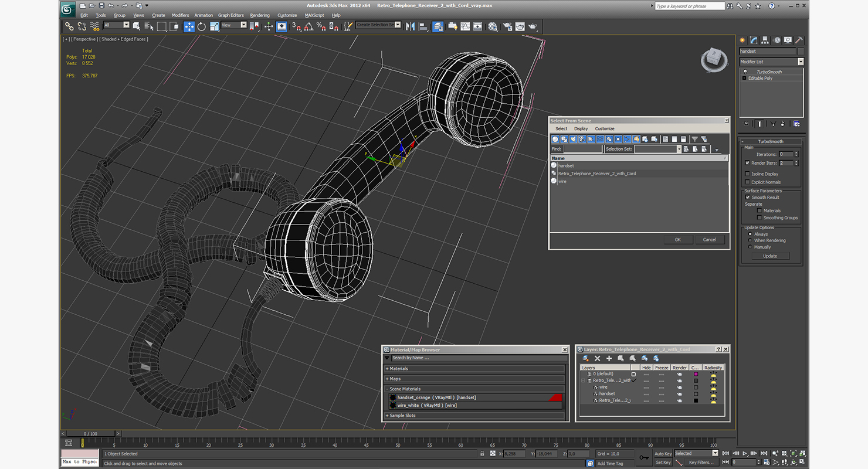Screen dimensions: 868x469
Task: Enable the Explicit Normals checkbox
Action: (x=747, y=182)
